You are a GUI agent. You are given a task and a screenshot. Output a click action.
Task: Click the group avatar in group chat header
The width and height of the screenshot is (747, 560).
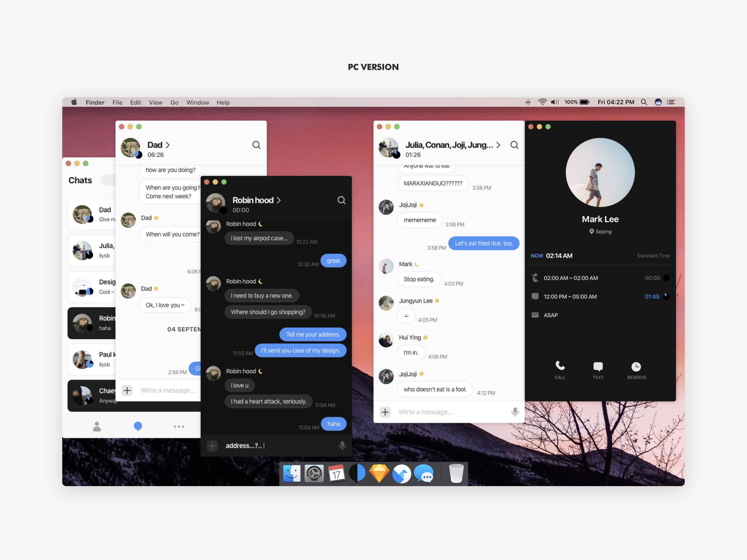(388, 148)
